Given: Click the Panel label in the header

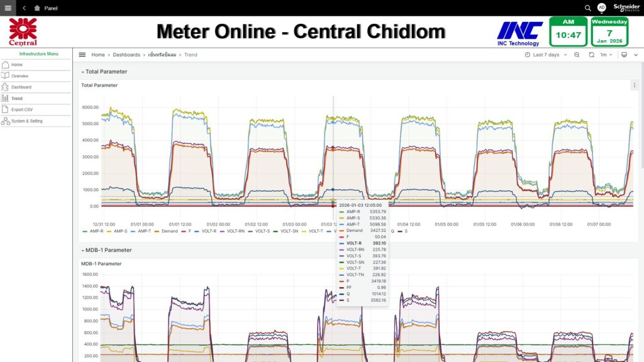Looking at the screenshot, I should [x=51, y=8].
